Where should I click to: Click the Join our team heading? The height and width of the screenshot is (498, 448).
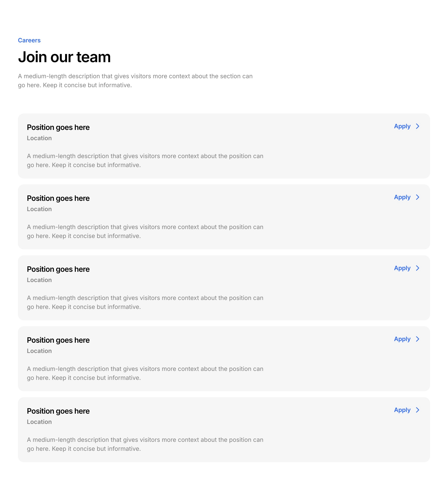tap(64, 57)
